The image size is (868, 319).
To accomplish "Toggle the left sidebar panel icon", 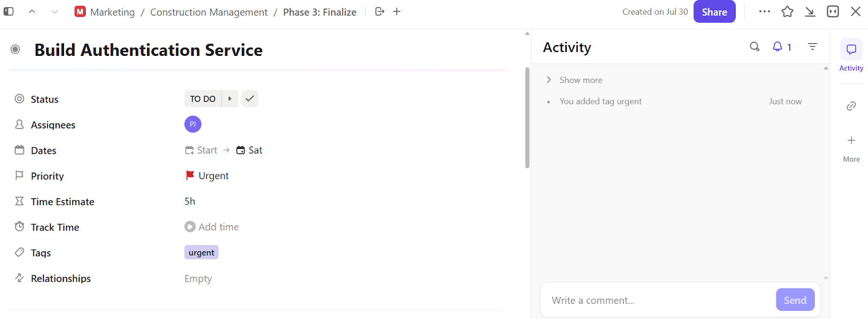I will pyautogui.click(x=9, y=11).
